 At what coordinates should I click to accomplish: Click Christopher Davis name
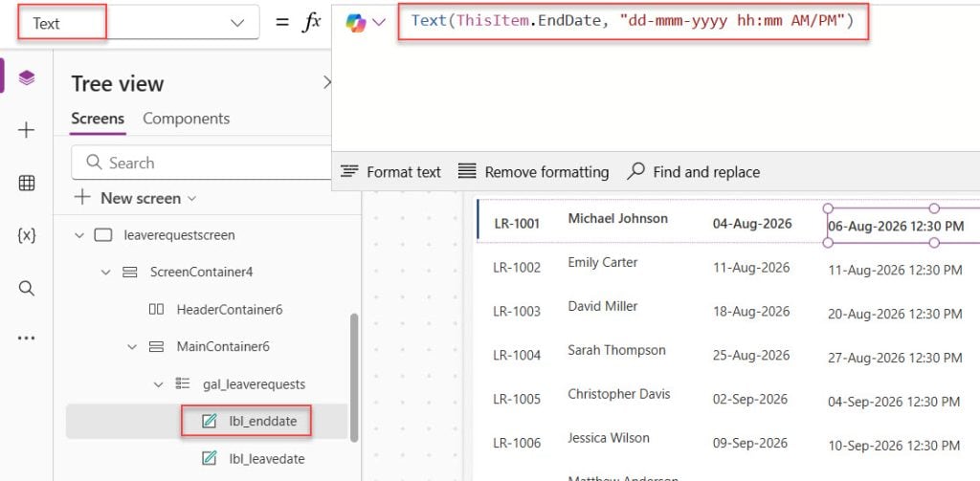[619, 394]
